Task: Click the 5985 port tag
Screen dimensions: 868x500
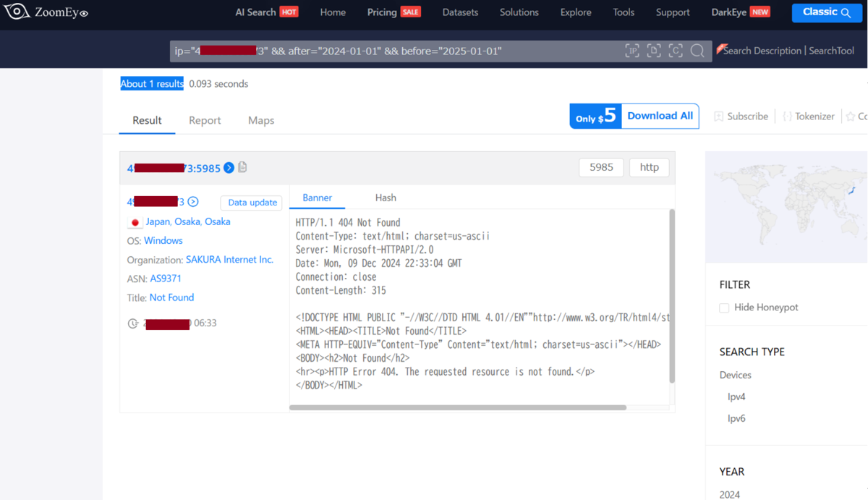Action: (x=601, y=167)
